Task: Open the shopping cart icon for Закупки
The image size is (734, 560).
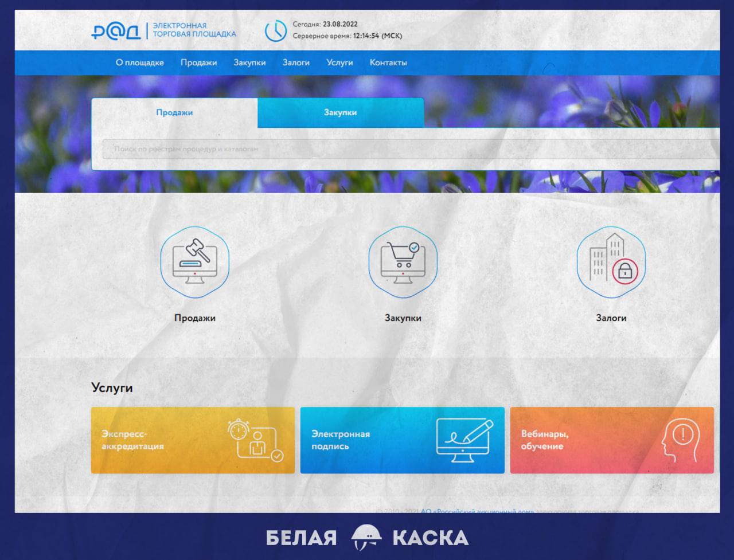Action: (403, 262)
